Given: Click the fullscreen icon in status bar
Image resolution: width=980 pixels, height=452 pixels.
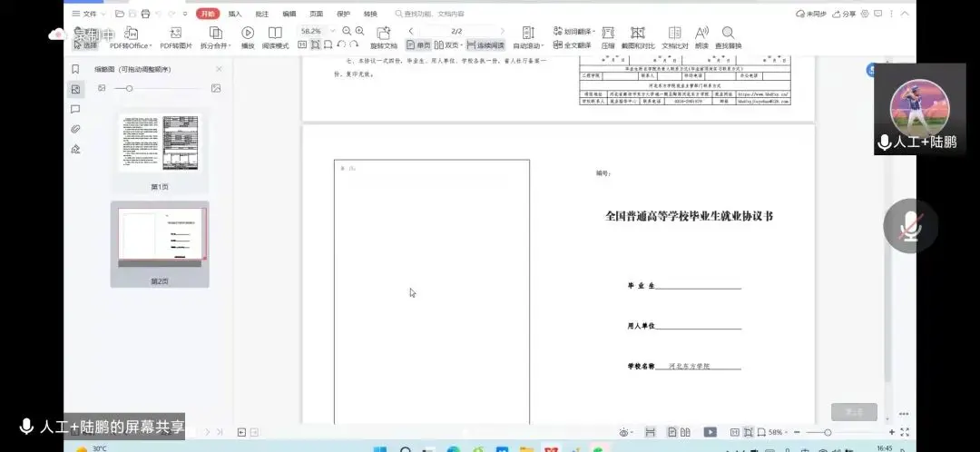Looking at the screenshot, I should tap(905, 432).
